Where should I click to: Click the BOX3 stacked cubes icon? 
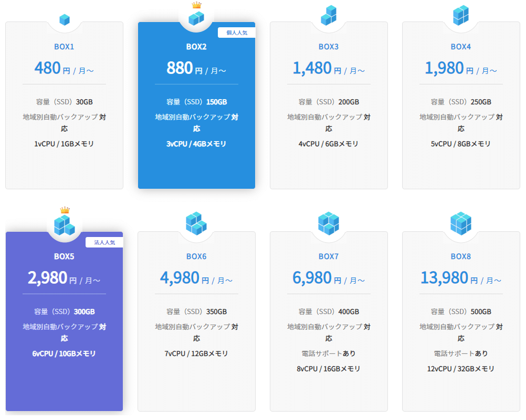click(x=329, y=16)
